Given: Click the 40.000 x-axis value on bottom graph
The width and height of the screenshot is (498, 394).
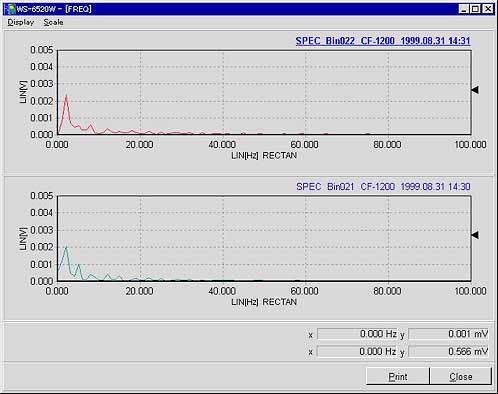Looking at the screenshot, I should click(x=222, y=291).
